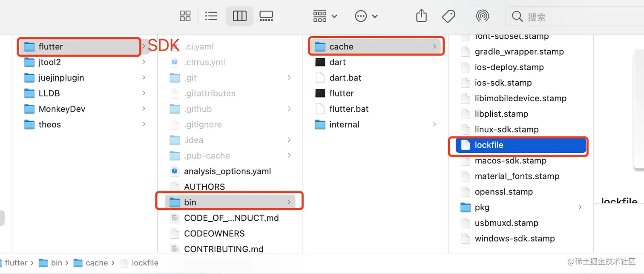
Task: Click bin in the path bar
Action: pyautogui.click(x=51, y=263)
